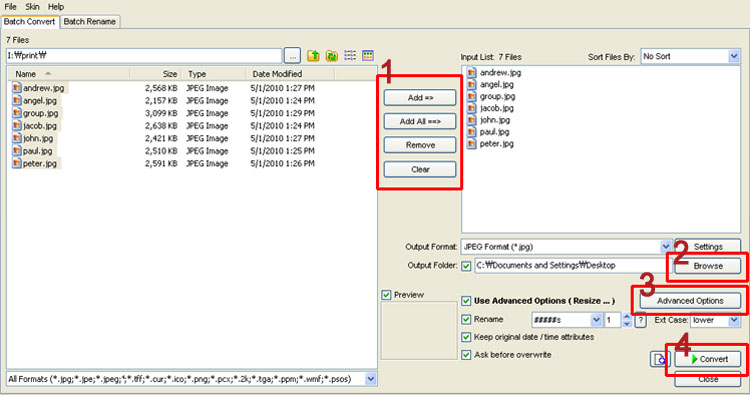Open the All Formats filter dropdown
The image size is (750, 395).
[371, 379]
